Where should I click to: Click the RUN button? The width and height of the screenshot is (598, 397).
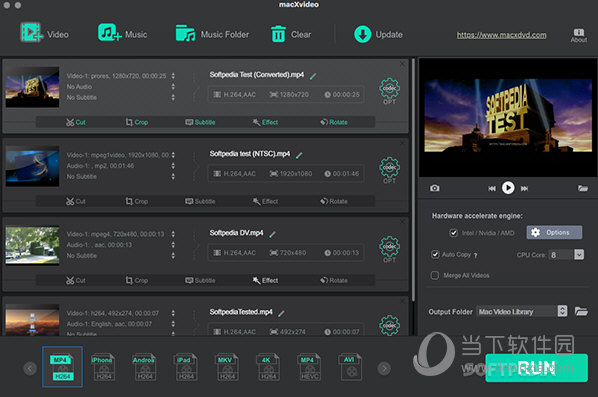536,368
